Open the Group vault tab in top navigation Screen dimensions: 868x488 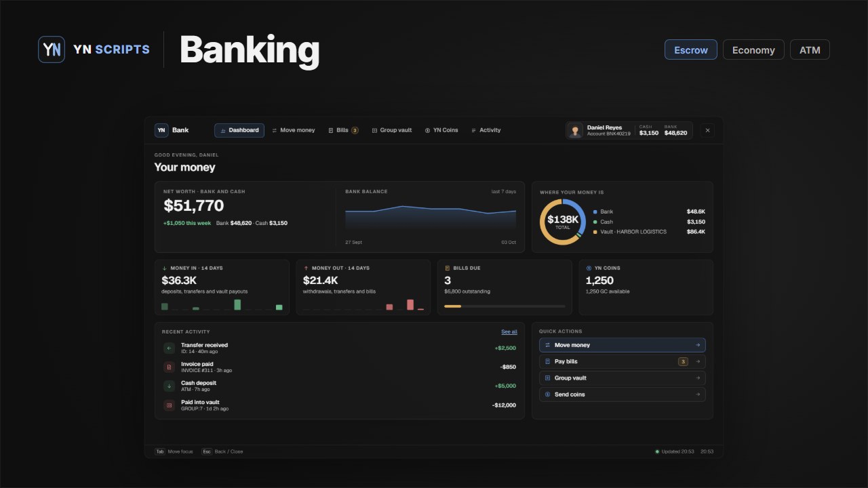(392, 130)
